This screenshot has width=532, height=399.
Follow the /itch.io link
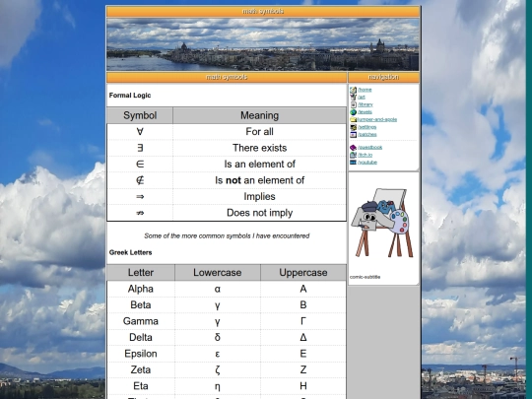click(x=366, y=155)
